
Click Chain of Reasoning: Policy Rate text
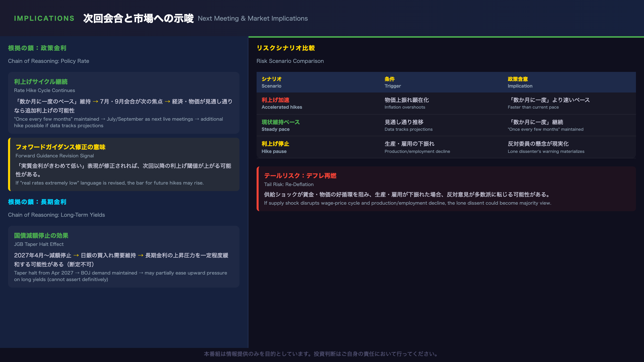tap(49, 61)
